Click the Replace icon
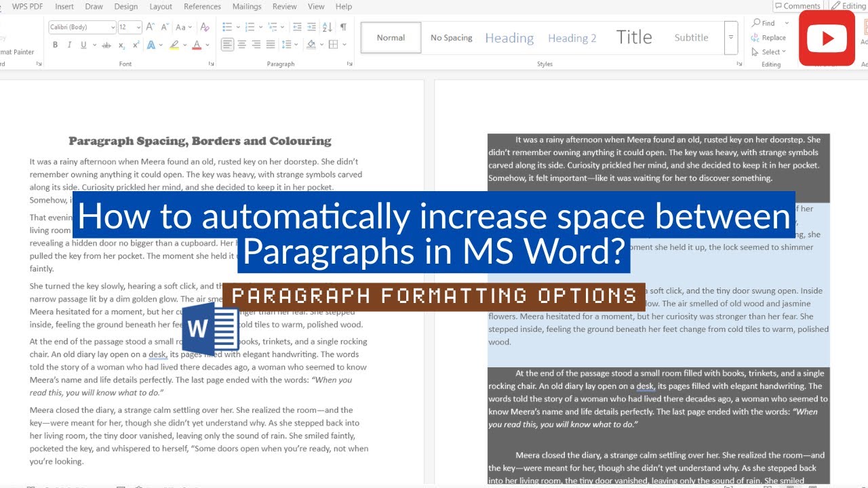868x488 pixels. 755,38
